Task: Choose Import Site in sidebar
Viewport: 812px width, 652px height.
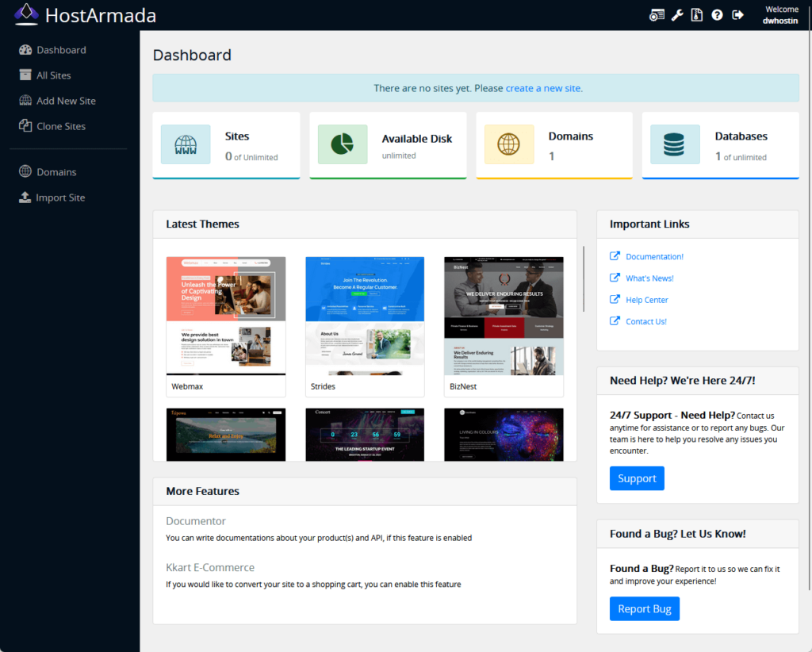Action: (x=60, y=198)
